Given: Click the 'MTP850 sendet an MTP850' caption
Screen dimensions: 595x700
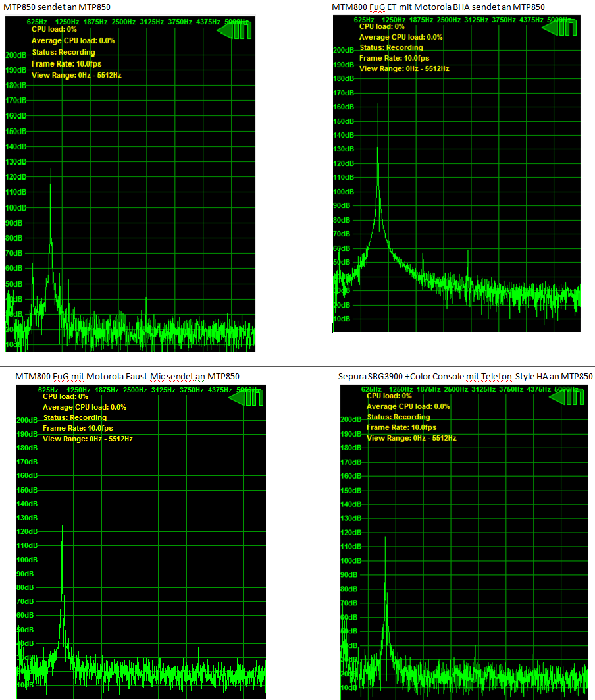Looking at the screenshot, I should (x=55, y=7).
